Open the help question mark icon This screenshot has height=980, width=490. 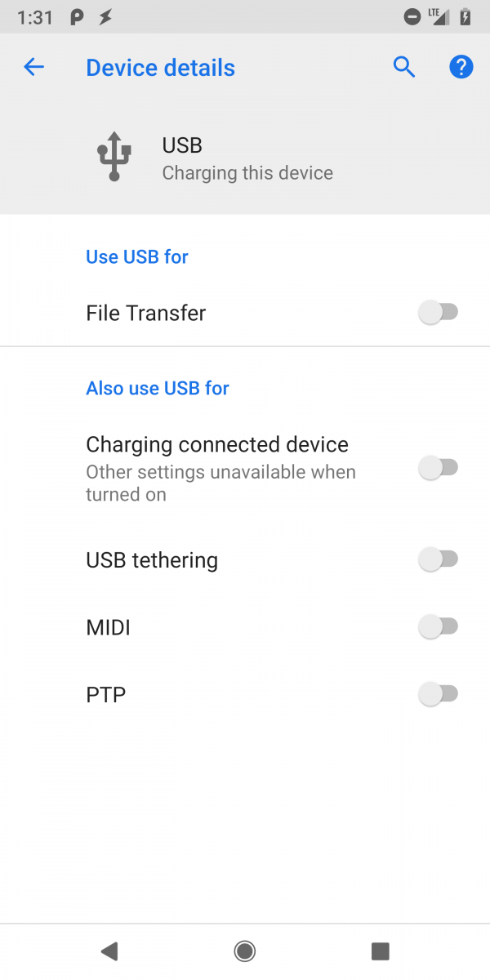461,67
